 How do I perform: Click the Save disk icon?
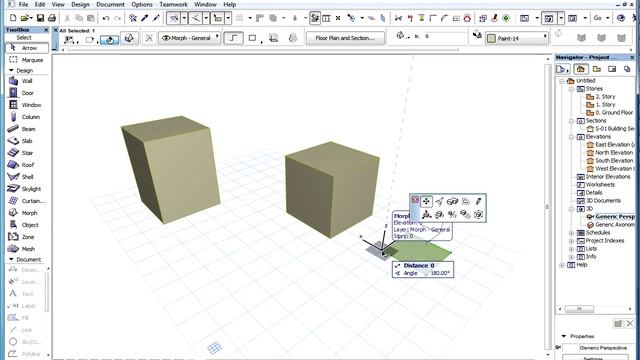(40, 18)
